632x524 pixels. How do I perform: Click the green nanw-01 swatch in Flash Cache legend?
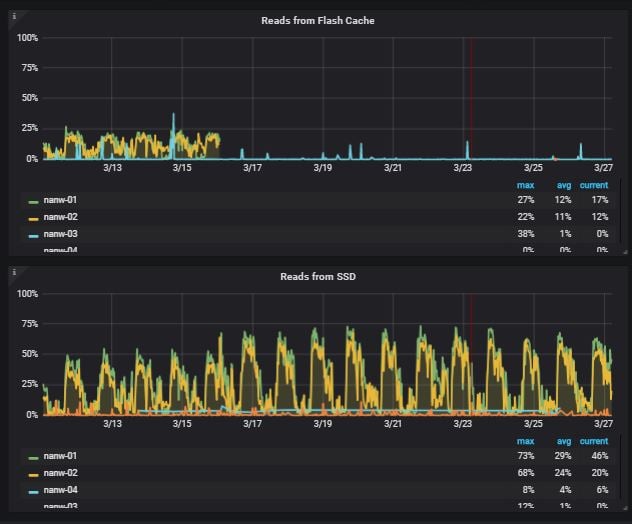(33, 202)
